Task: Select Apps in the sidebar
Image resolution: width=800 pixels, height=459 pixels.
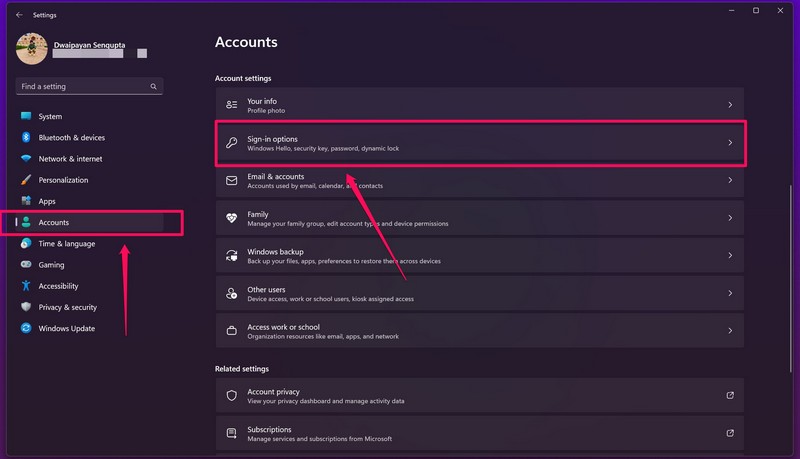Action: [x=47, y=201]
